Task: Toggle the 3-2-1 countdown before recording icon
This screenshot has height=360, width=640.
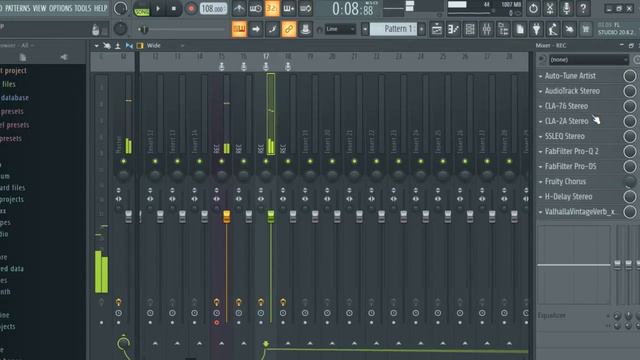Action: click(x=272, y=8)
